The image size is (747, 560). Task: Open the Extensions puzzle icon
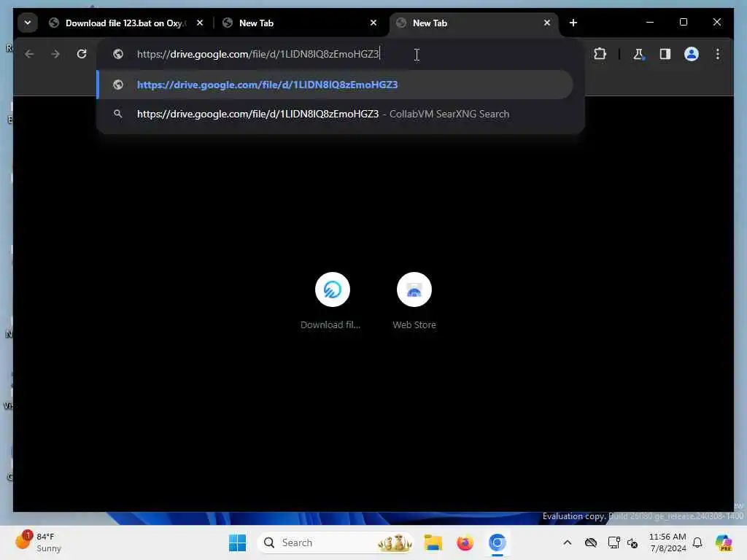coord(600,54)
